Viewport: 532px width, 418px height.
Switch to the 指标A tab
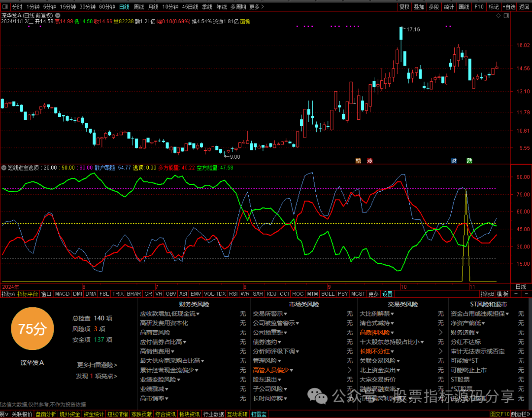(x=8, y=294)
